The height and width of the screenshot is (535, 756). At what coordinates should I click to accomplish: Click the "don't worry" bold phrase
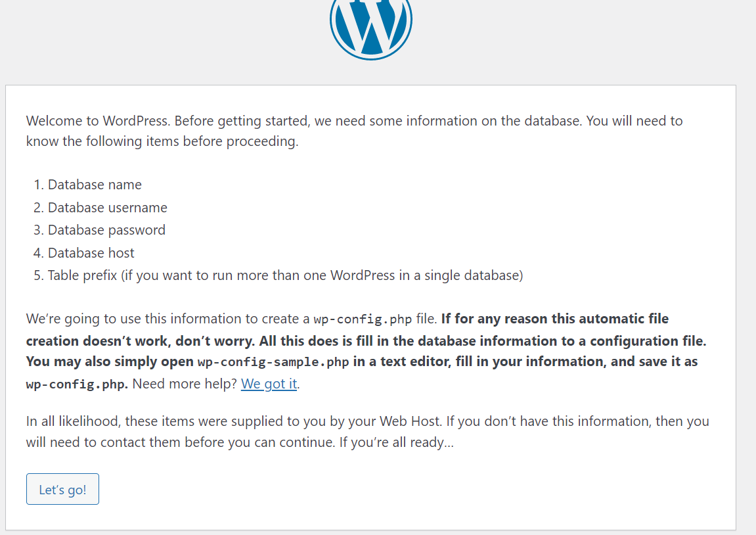(214, 341)
